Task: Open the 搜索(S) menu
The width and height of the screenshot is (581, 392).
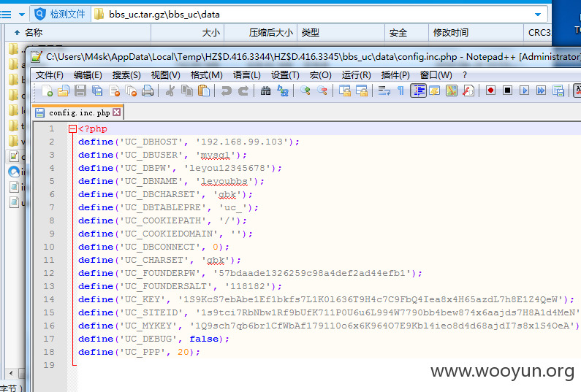Action: 126,75
